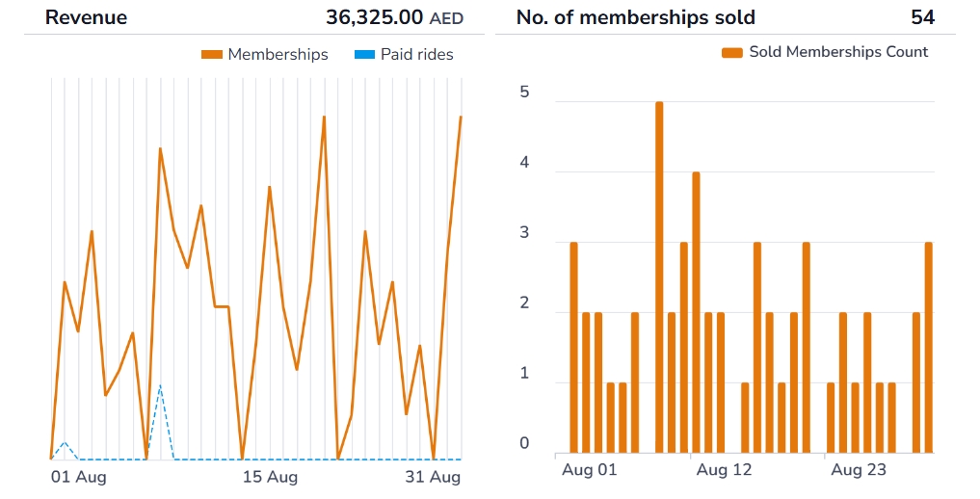Click the 36,325.00 AED revenue total
This screenshot has height=499, width=980.
point(395,17)
